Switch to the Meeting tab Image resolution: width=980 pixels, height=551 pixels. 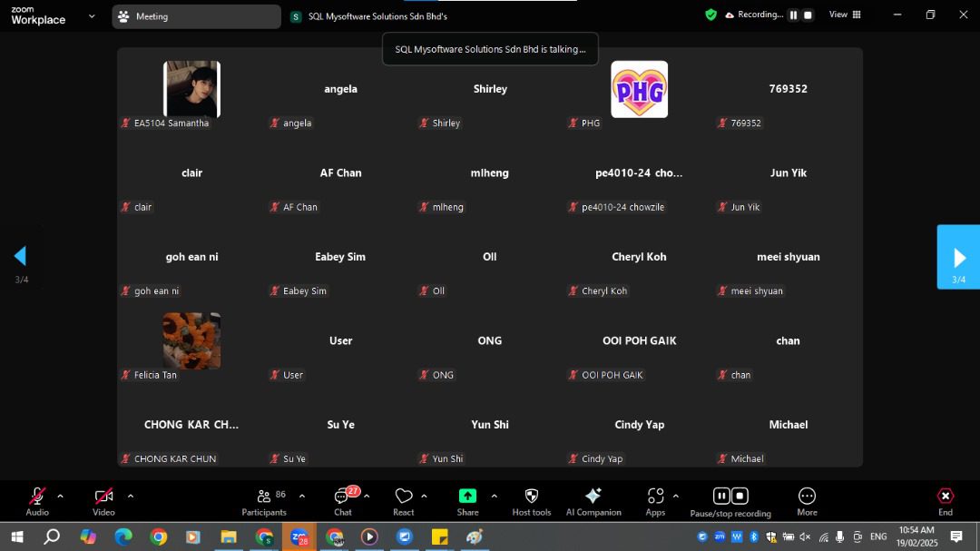pos(196,16)
